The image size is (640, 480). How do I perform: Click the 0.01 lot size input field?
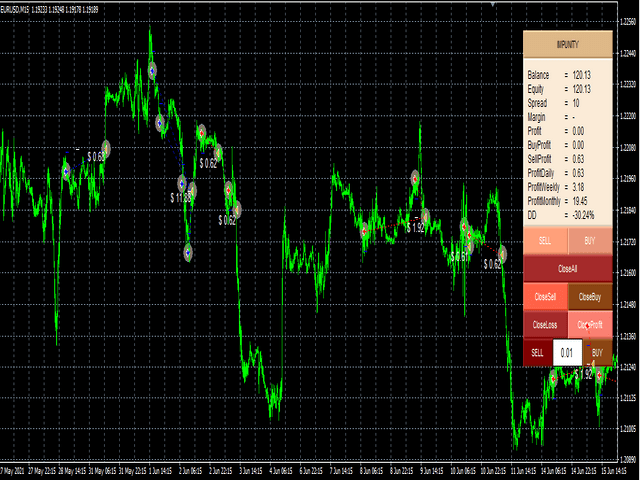566,352
